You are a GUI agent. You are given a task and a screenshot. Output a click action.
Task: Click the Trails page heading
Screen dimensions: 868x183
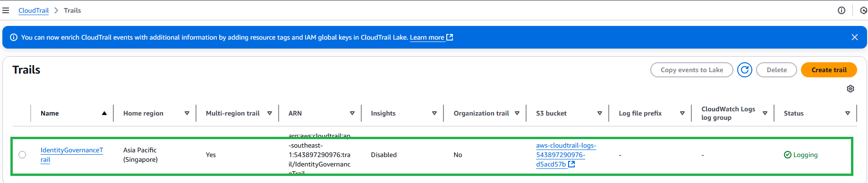coord(26,70)
